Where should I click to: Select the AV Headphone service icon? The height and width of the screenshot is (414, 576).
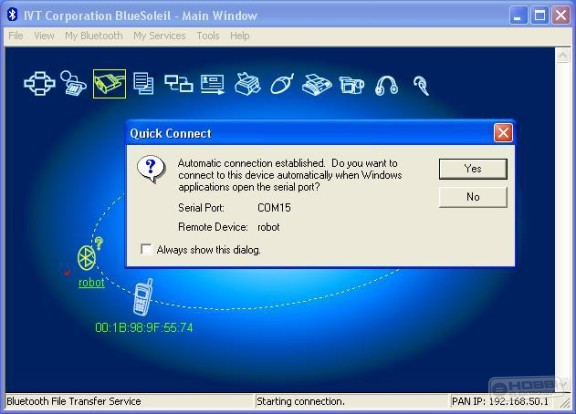[386, 86]
